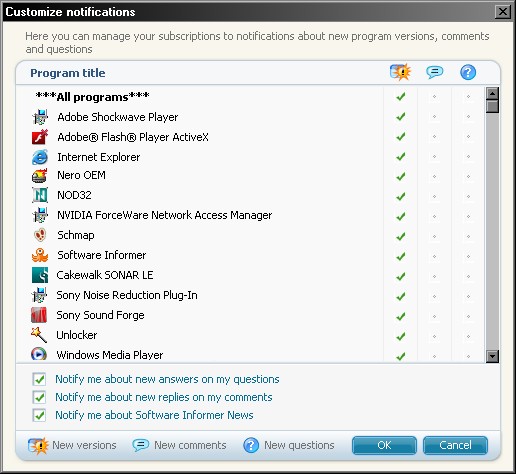Click the New comments column header icon
Screen dimensions: 516x474
click(x=435, y=72)
